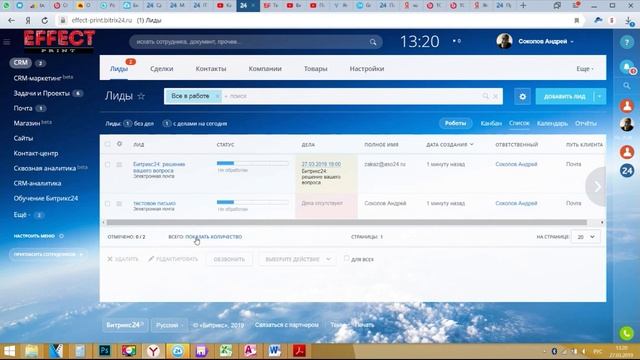Image resolution: width=640 pixels, height=360 pixels.
Task: Click the Effect Print logo
Action: point(59,41)
